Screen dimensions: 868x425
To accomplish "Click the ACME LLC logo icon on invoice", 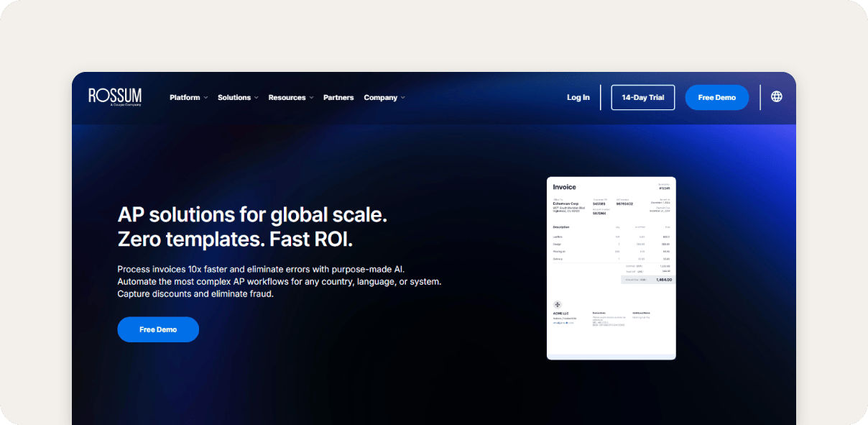I will click(x=558, y=305).
